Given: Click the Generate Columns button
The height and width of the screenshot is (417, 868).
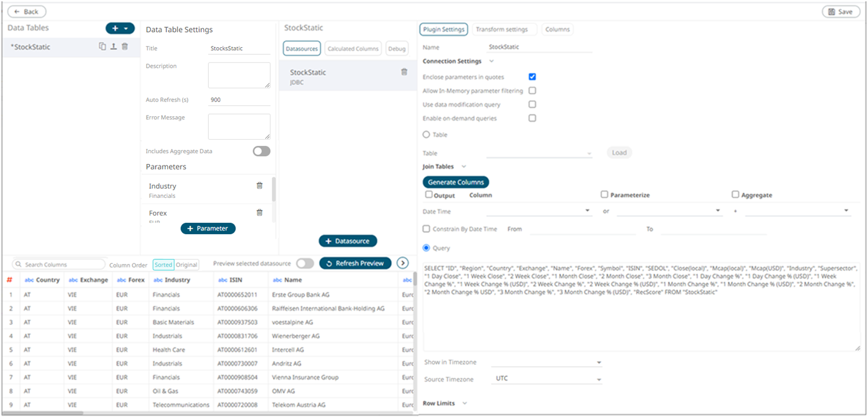Looking at the screenshot, I should point(455,182).
